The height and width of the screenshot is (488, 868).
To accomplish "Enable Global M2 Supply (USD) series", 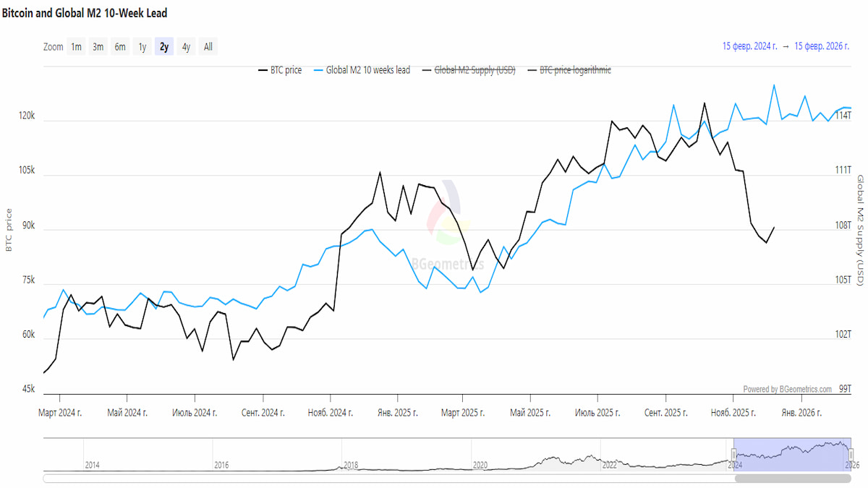I will (474, 70).
